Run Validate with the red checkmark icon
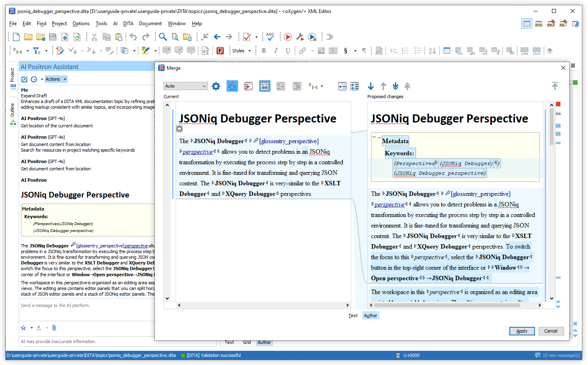Screen dimensions: 588x365 tap(247, 37)
